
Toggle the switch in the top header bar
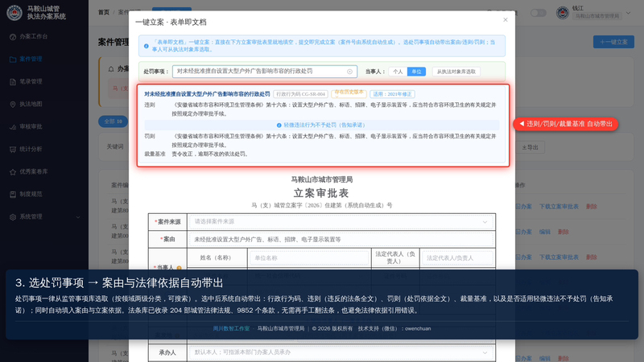pyautogui.click(x=538, y=13)
